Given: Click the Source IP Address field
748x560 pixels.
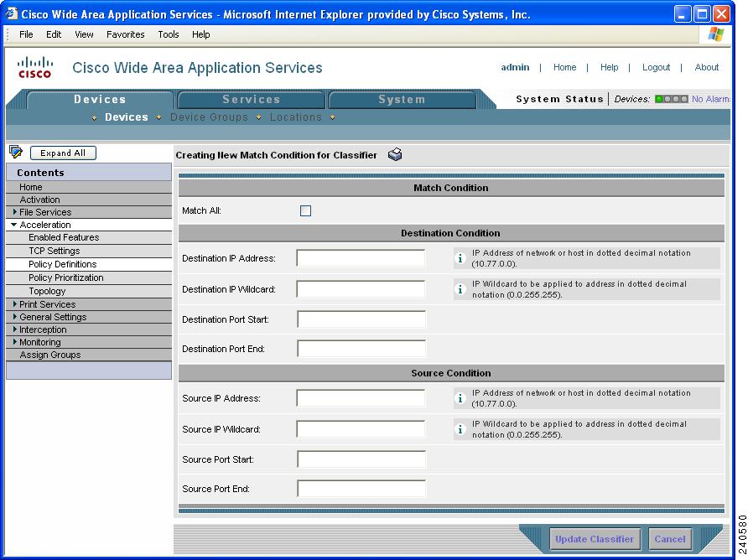Looking at the screenshot, I should click(361, 398).
